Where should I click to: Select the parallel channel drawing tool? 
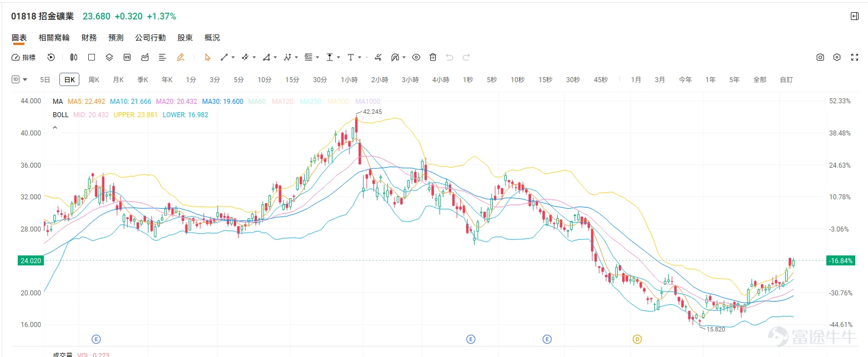coord(245,57)
